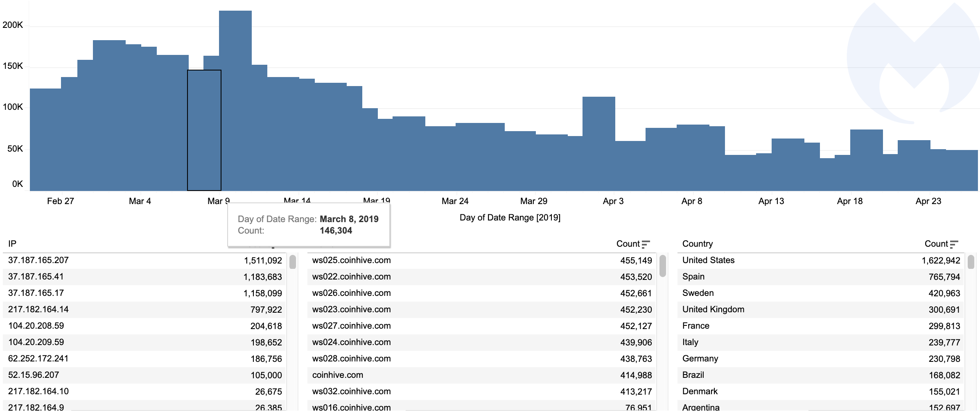Click the IP column header

pyautogui.click(x=12, y=244)
